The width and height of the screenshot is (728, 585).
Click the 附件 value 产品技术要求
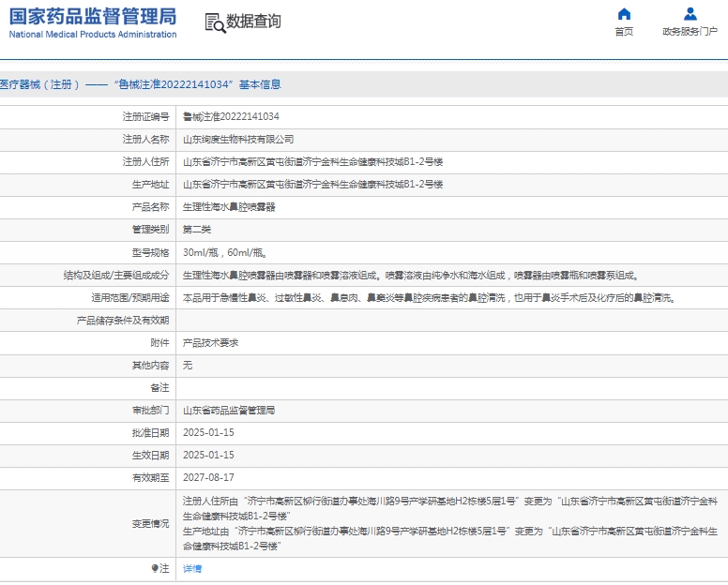click(210, 343)
